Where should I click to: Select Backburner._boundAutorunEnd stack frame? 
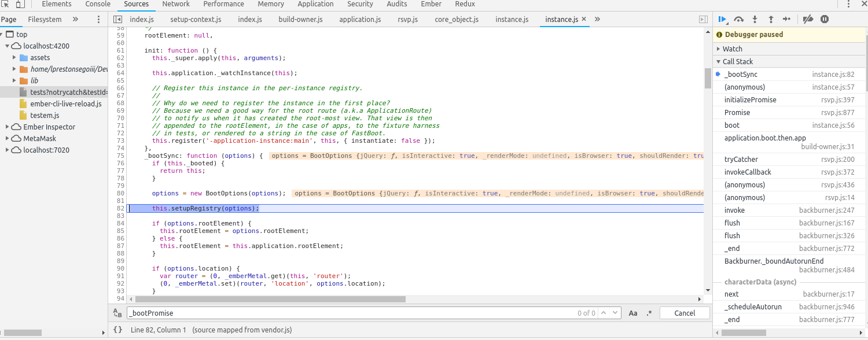789,265
